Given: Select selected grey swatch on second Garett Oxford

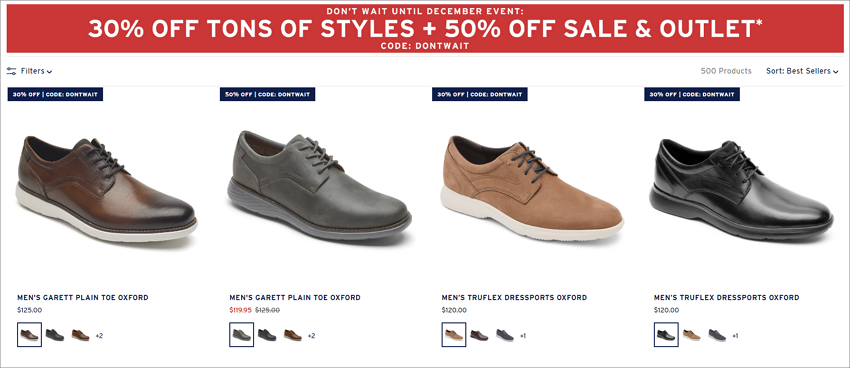Looking at the screenshot, I should point(241,335).
